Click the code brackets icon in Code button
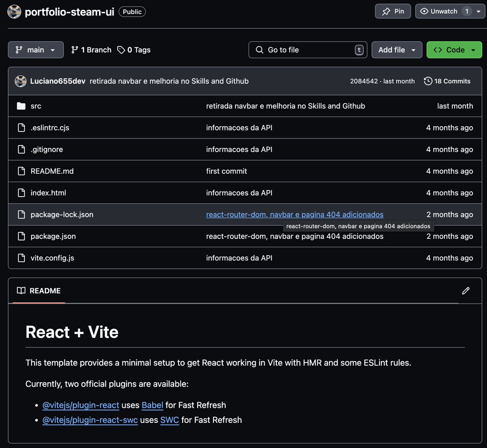This screenshot has height=448, width=487. tap(438, 50)
